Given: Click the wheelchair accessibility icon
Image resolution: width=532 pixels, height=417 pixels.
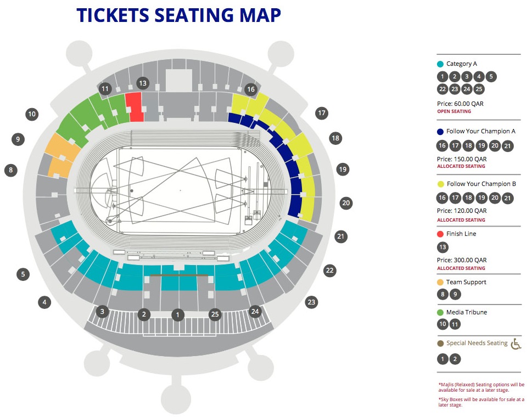Looking at the screenshot, I should click(x=516, y=343).
